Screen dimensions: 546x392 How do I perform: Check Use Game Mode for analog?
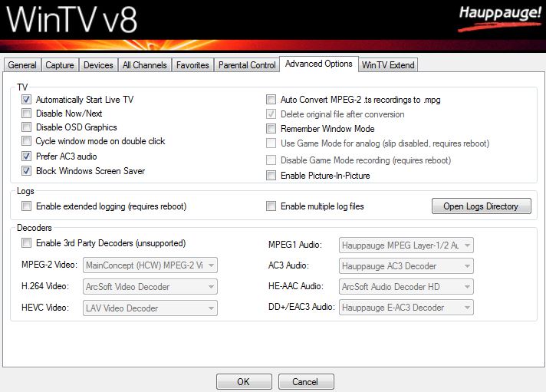(271, 143)
